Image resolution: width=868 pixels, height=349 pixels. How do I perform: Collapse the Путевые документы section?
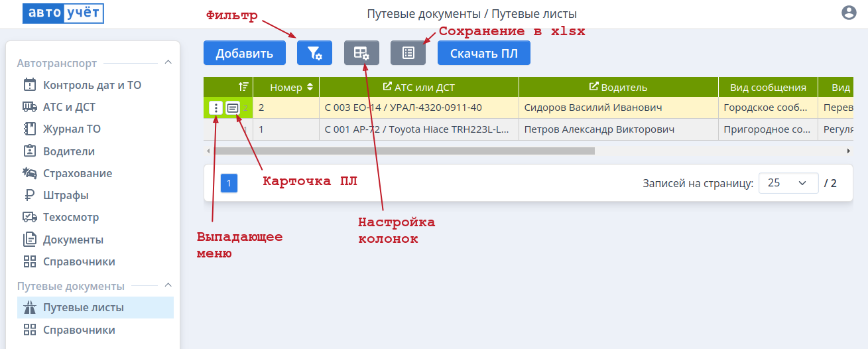168,285
